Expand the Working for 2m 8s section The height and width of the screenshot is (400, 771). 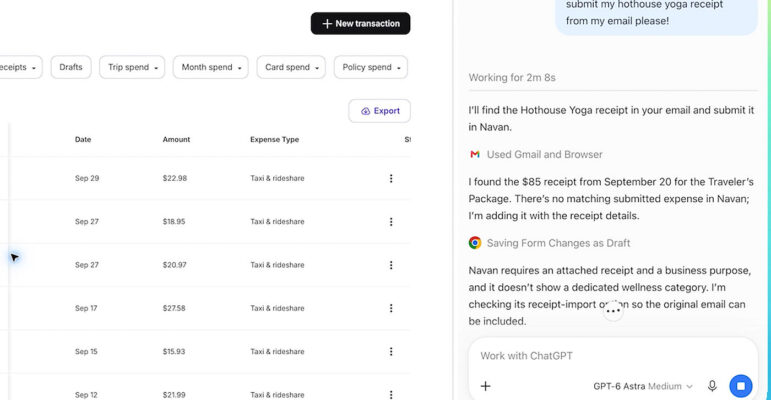(512, 78)
